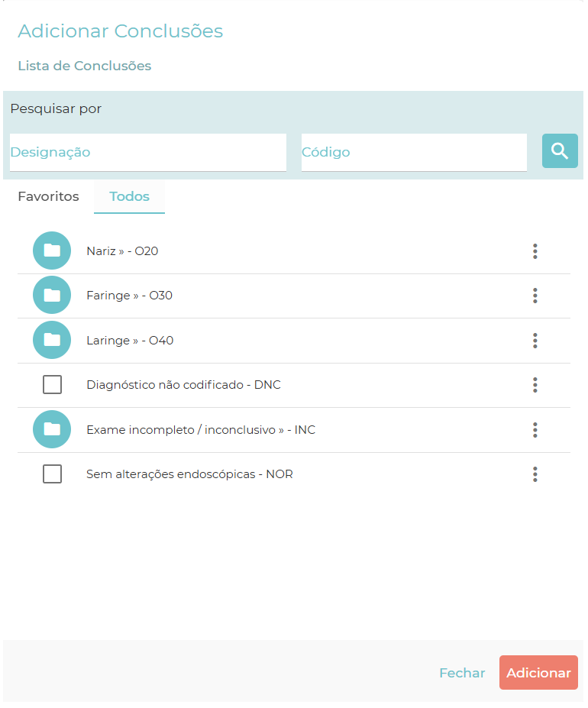Click the magnifying glass search button
The width and height of the screenshot is (588, 708).
point(560,151)
